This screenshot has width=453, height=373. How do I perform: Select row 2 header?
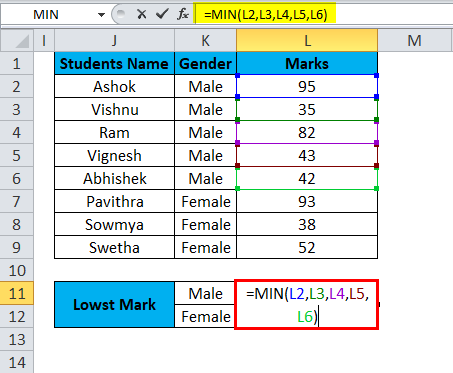(x=17, y=86)
